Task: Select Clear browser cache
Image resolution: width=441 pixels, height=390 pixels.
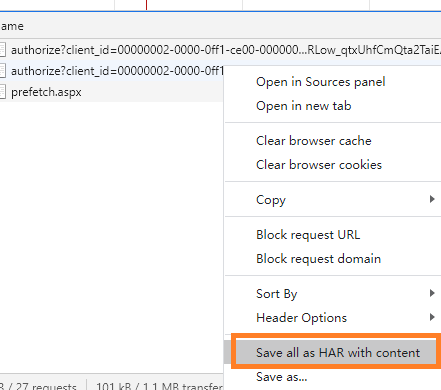Action: click(313, 141)
